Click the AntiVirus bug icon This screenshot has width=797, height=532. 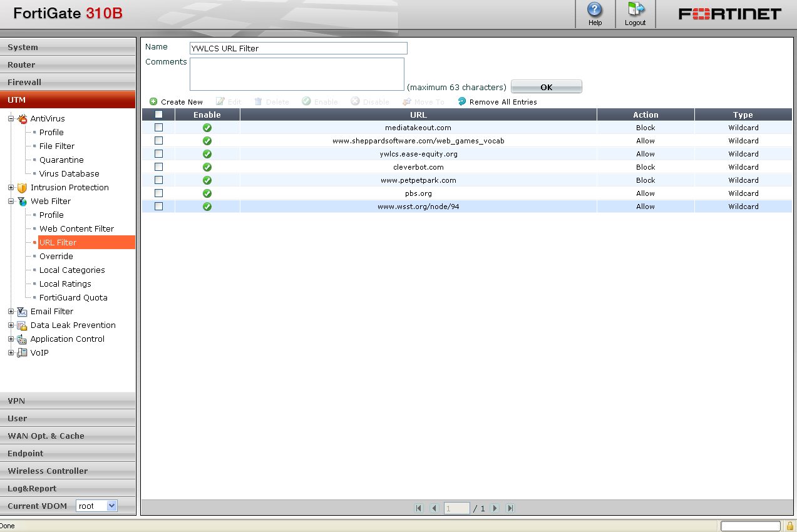[x=23, y=118]
